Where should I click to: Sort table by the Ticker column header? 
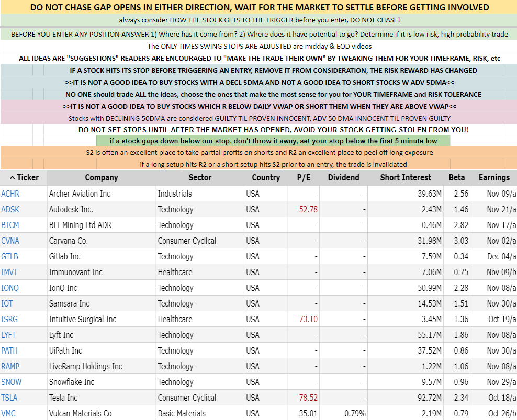[24, 177]
